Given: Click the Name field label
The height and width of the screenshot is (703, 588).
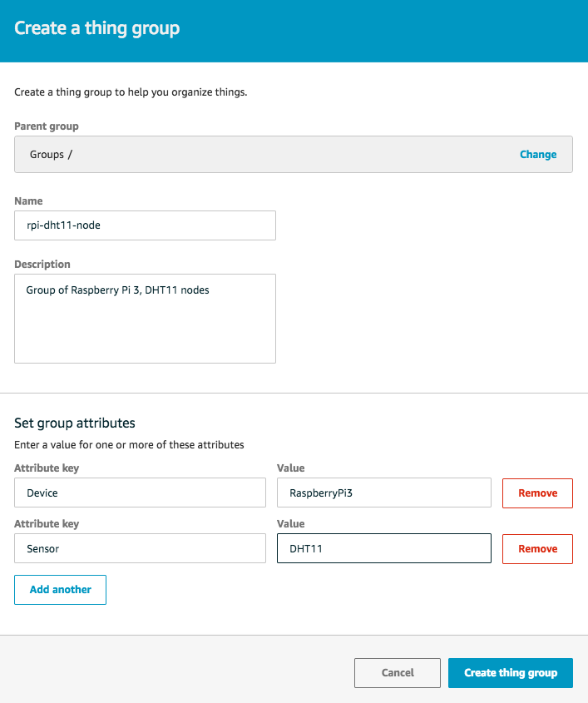Looking at the screenshot, I should pyautogui.click(x=28, y=201).
